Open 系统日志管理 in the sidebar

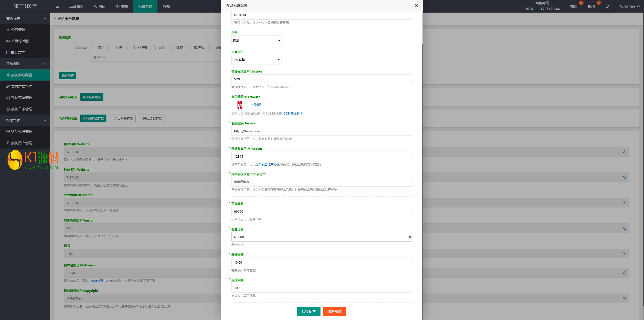click(x=21, y=109)
